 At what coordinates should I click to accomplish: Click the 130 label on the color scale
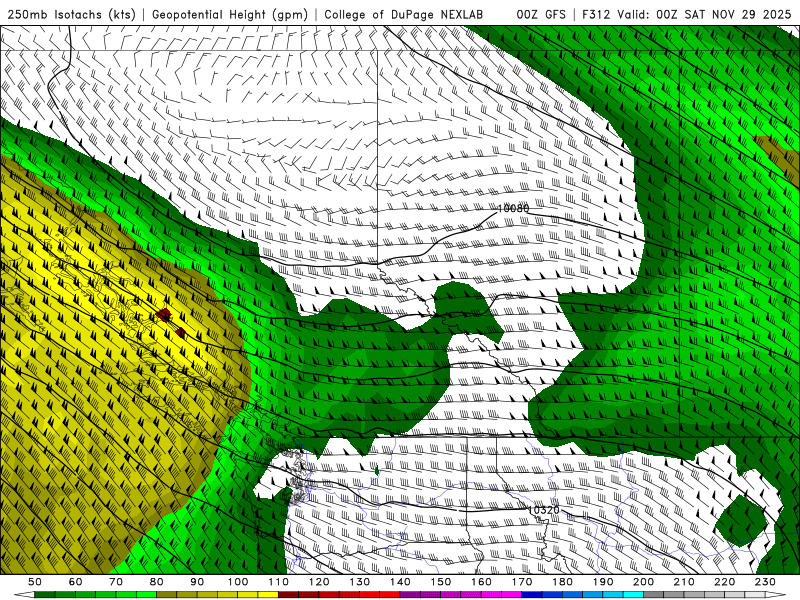click(x=359, y=582)
